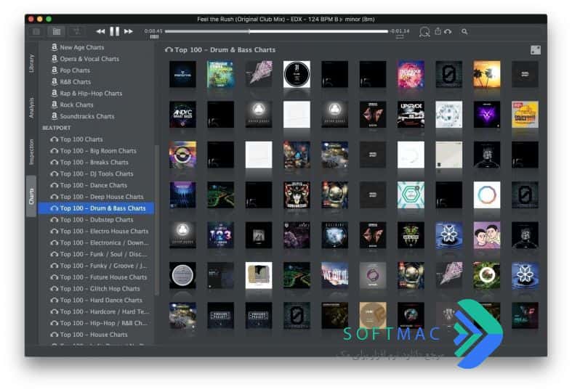The width and height of the screenshot is (572, 392).
Task: Open the headphones search icon in toolbar
Action: click(x=424, y=32)
